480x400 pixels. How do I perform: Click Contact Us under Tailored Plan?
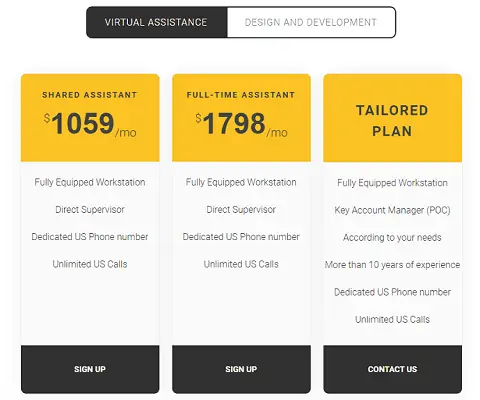[x=393, y=369]
